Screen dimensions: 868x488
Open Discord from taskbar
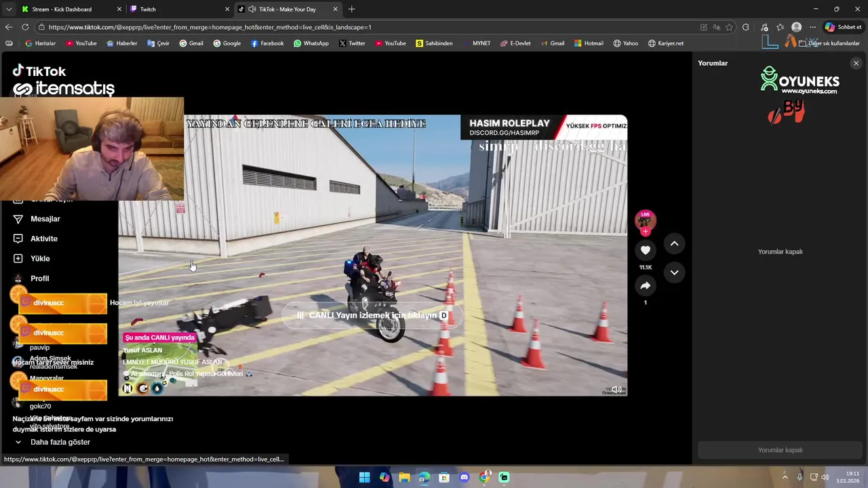pyautogui.click(x=464, y=477)
